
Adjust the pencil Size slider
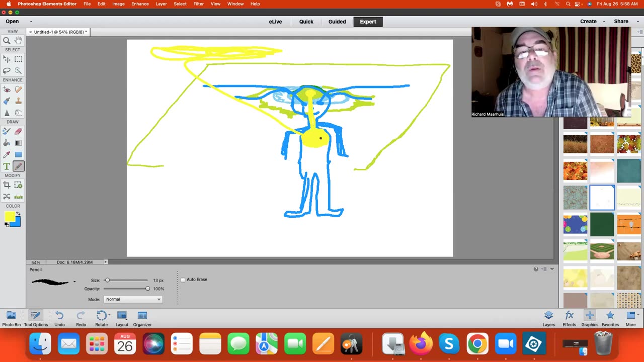[107, 280]
